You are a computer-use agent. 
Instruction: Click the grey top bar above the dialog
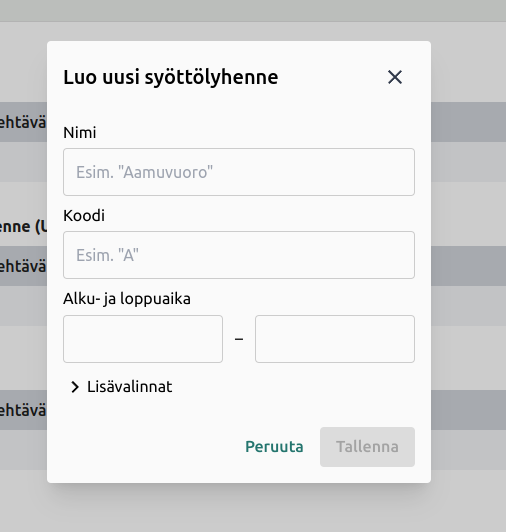point(253,11)
